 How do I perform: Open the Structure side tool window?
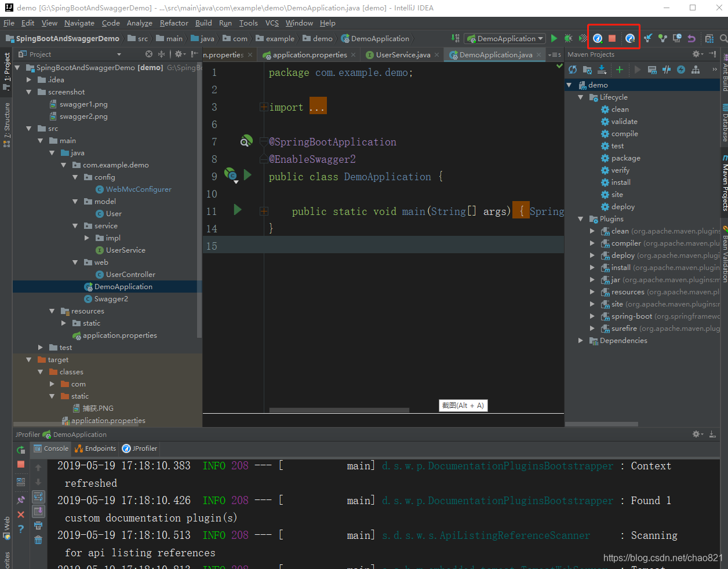(x=6, y=125)
